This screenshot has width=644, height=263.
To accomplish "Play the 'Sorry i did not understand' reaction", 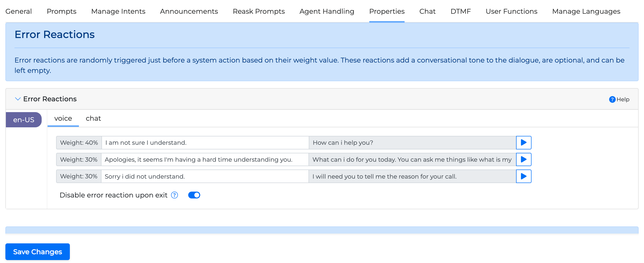I will (523, 176).
